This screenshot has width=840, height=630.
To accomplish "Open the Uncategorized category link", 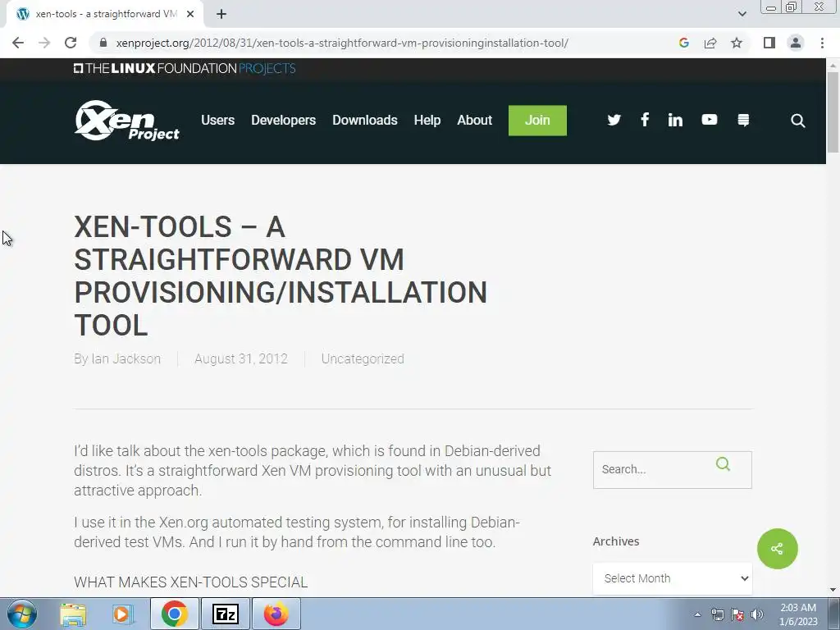I will [x=363, y=359].
